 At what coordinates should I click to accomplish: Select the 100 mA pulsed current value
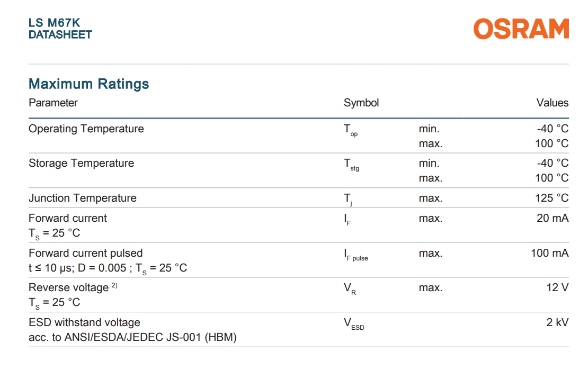coord(550,253)
